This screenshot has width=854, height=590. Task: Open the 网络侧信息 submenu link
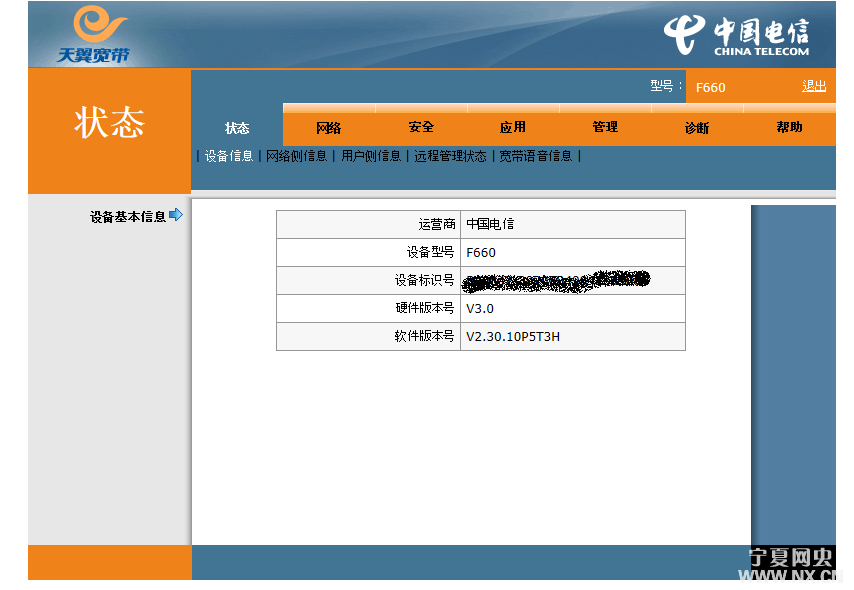pos(296,156)
